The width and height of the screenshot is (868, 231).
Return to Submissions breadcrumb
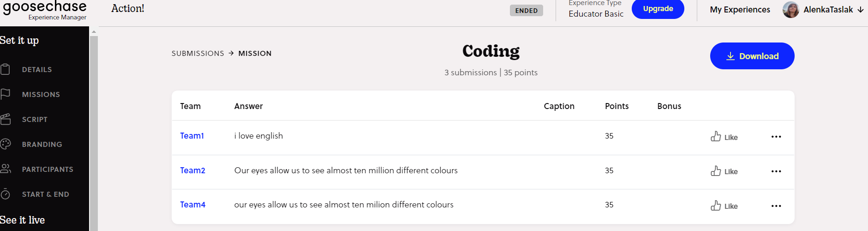click(198, 54)
